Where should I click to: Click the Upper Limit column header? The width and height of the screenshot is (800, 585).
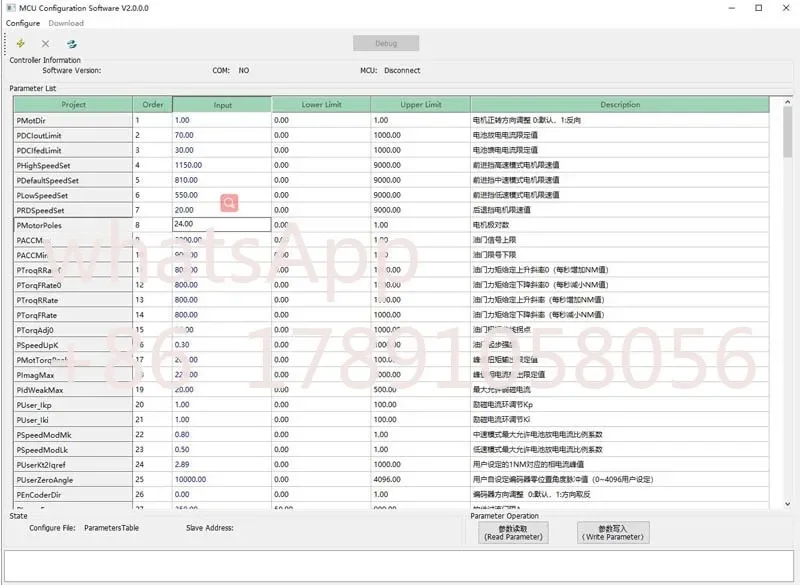pos(420,104)
